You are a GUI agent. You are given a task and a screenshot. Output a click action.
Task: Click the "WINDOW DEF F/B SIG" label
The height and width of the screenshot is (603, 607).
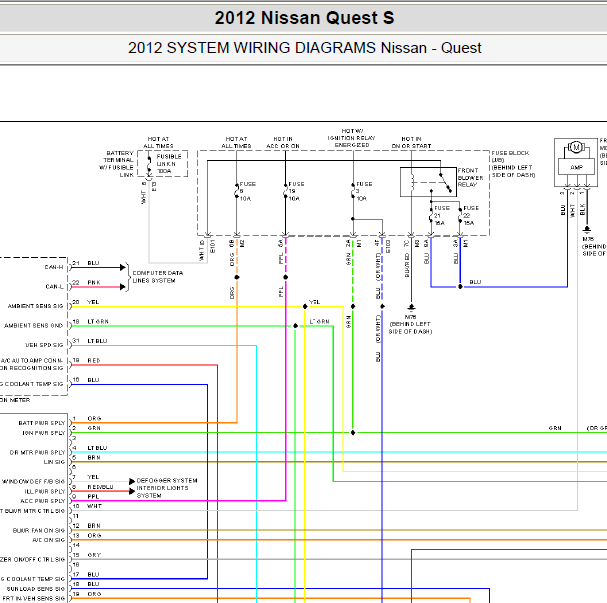coord(34,481)
